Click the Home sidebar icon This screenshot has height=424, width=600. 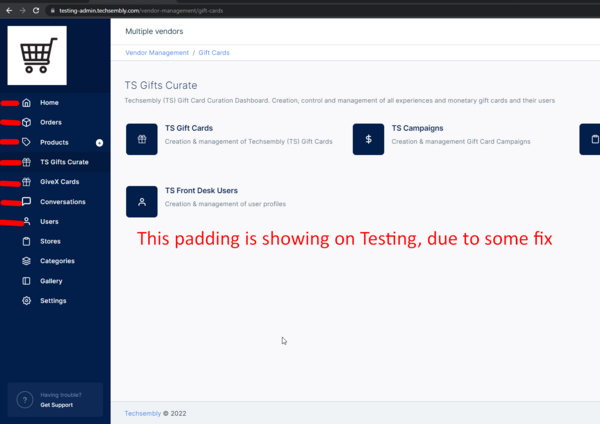[26, 103]
